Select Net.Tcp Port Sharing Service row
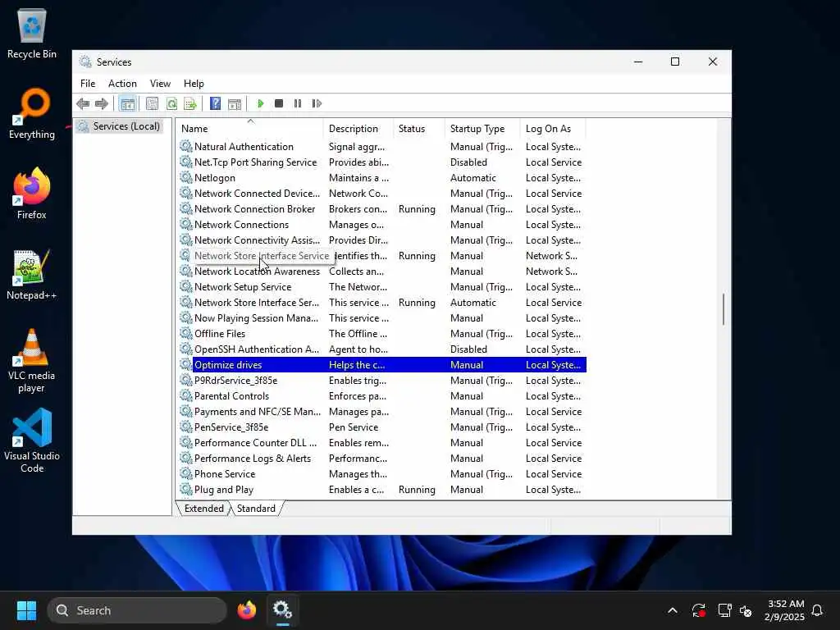840x630 pixels. point(382,162)
